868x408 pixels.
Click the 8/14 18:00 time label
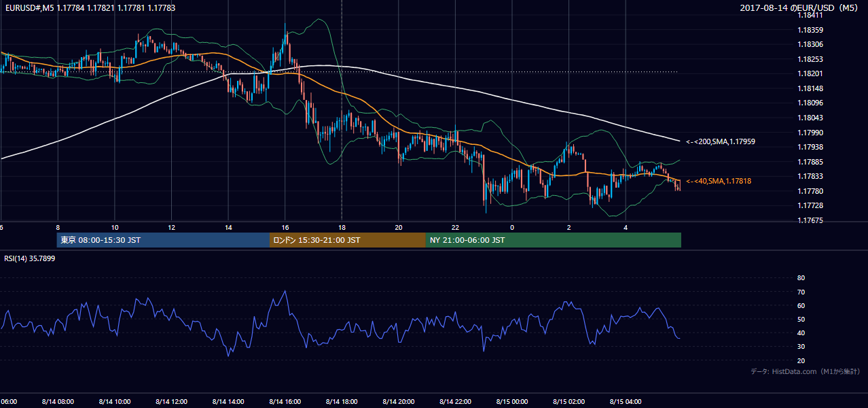click(342, 401)
